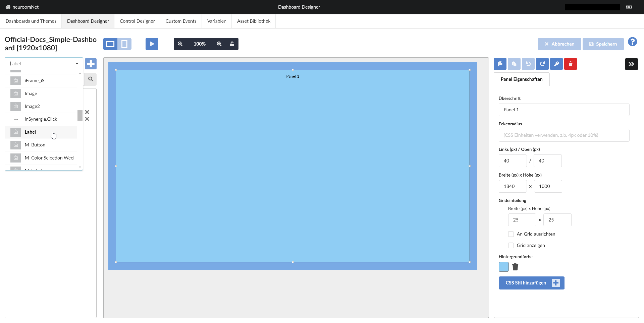Select the undo arrow icon
The image size is (644, 323).
click(x=528, y=64)
